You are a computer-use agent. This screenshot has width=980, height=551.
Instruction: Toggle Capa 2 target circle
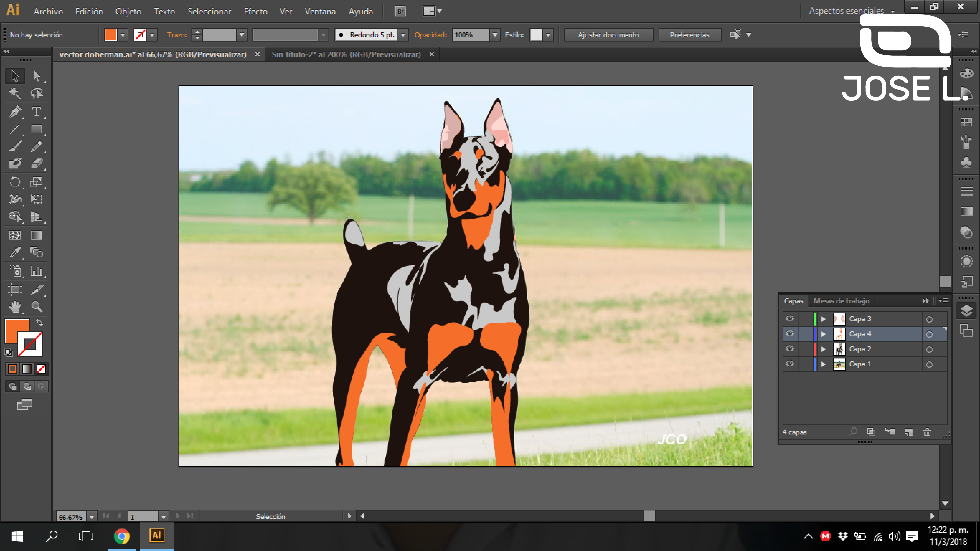(x=929, y=349)
